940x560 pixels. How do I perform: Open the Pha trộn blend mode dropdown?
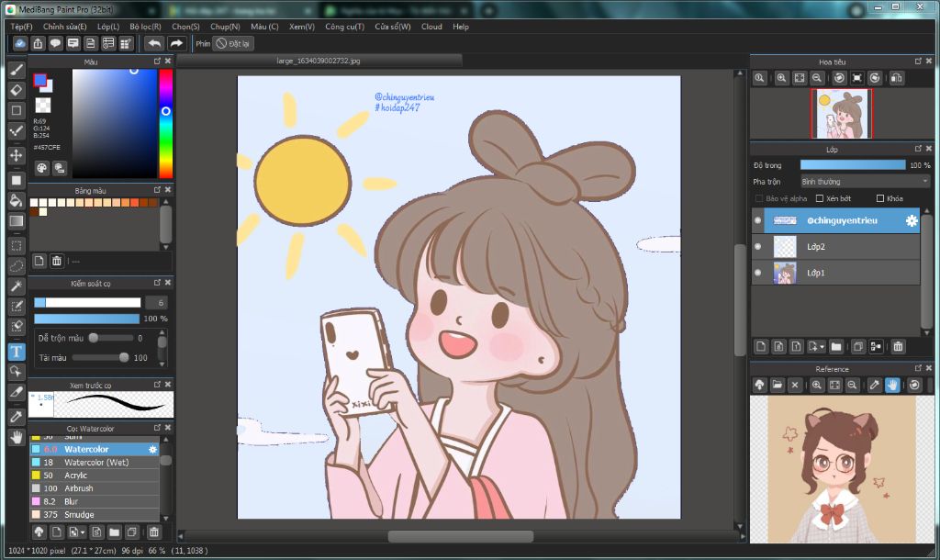[x=865, y=181]
